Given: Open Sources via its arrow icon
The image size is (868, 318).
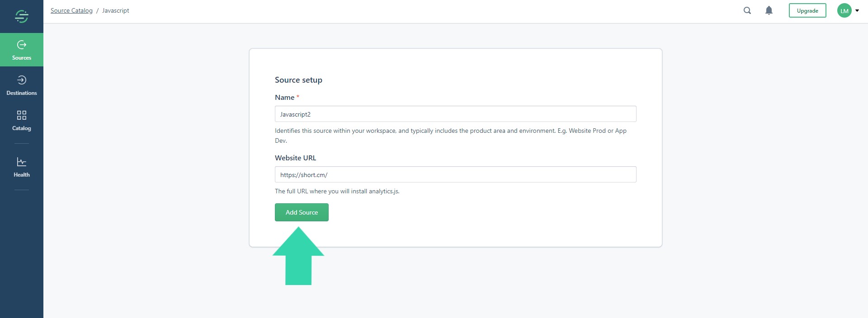Looking at the screenshot, I should (22, 45).
